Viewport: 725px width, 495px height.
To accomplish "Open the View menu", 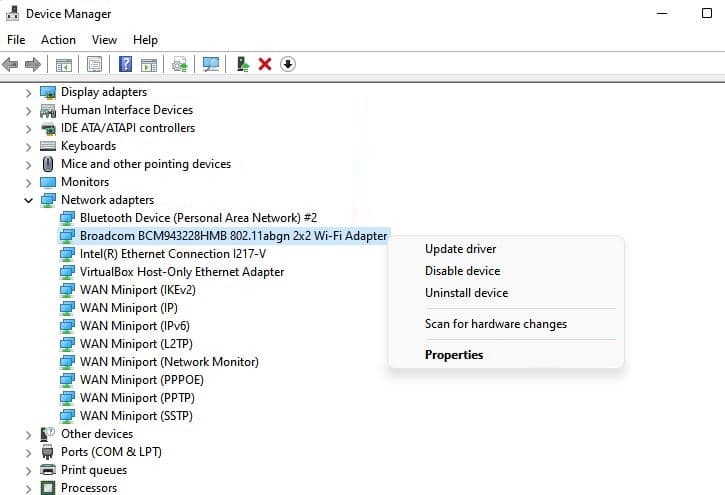I will click(x=104, y=40).
